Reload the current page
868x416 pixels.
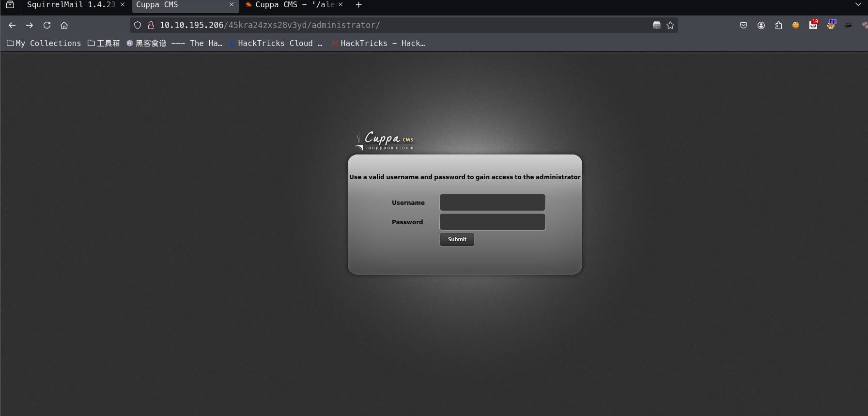(47, 25)
